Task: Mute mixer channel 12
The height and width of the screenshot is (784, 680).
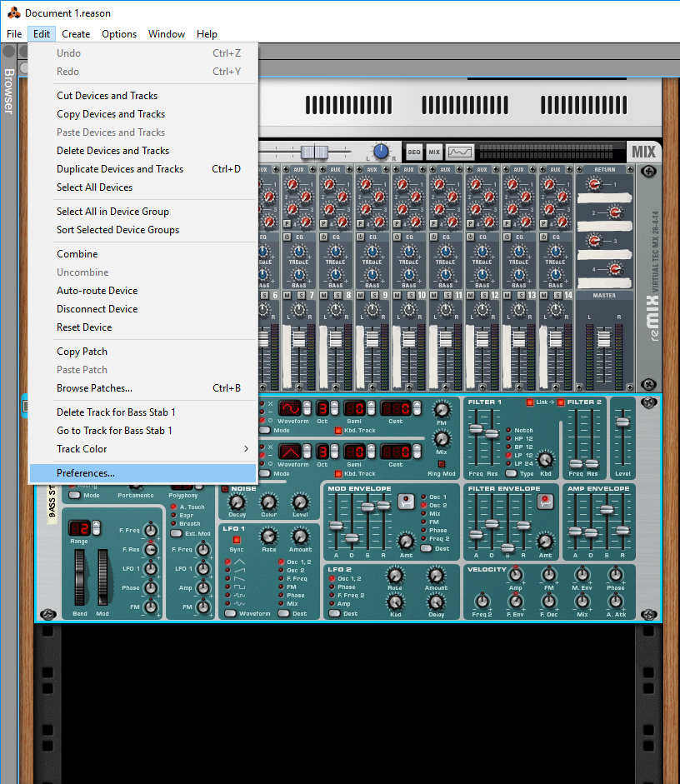Action: [471, 296]
